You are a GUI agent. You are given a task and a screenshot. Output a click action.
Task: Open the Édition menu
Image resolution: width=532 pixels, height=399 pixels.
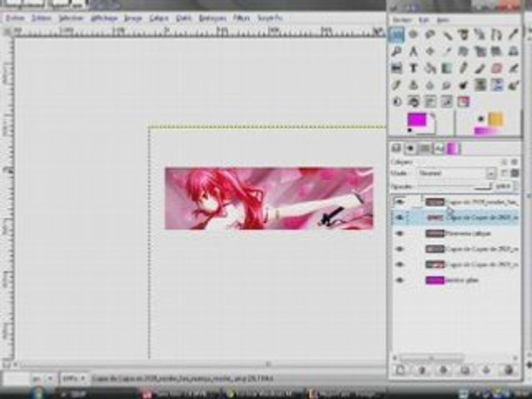(x=42, y=18)
